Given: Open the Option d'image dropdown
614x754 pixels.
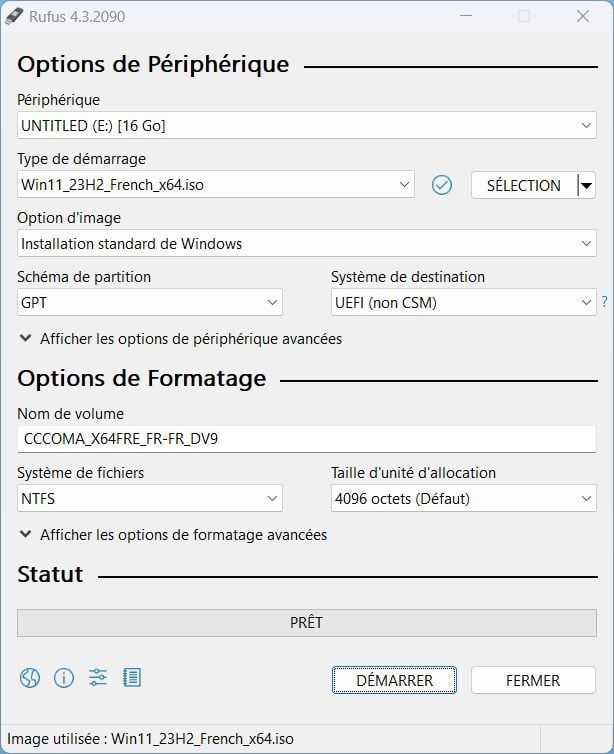Looking at the screenshot, I should [x=307, y=244].
